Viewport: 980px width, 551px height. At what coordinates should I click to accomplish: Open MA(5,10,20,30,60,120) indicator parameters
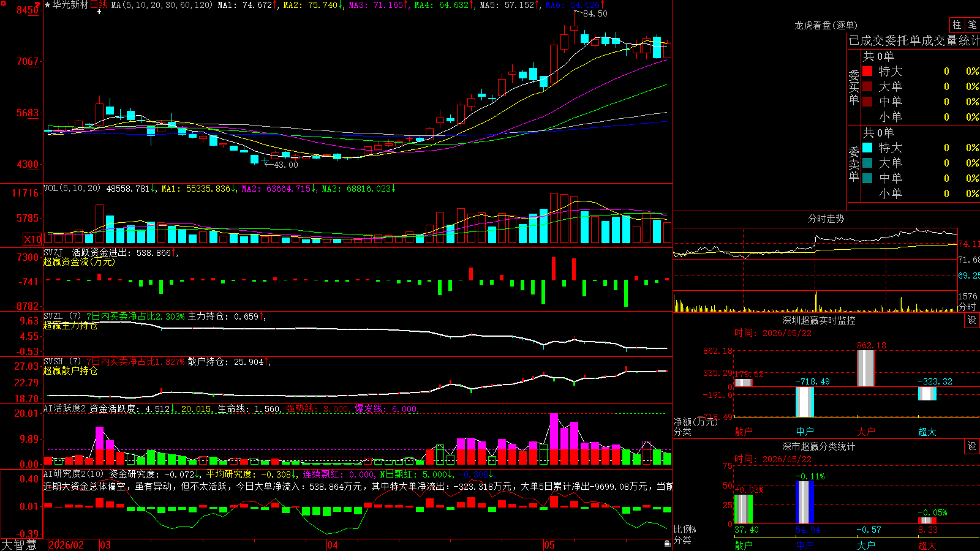162,5
